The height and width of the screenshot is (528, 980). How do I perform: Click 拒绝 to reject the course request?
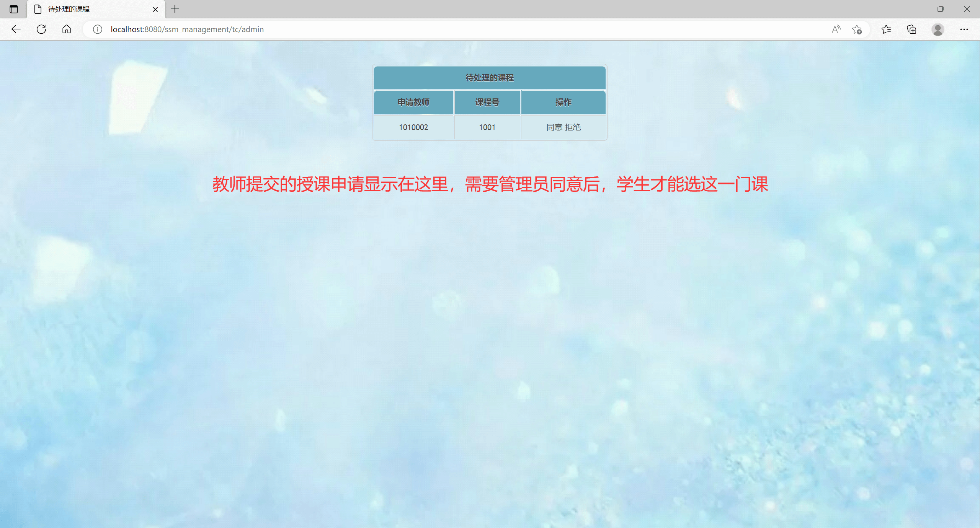point(573,127)
